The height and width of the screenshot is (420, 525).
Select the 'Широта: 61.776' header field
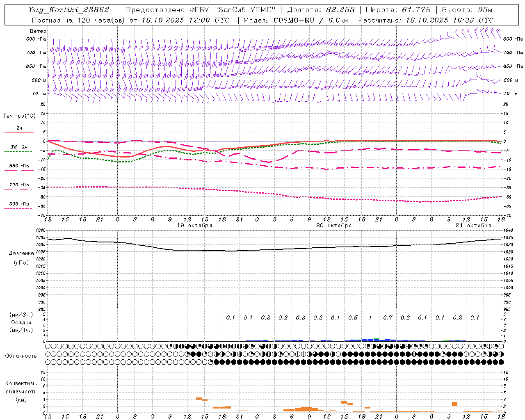point(398,10)
